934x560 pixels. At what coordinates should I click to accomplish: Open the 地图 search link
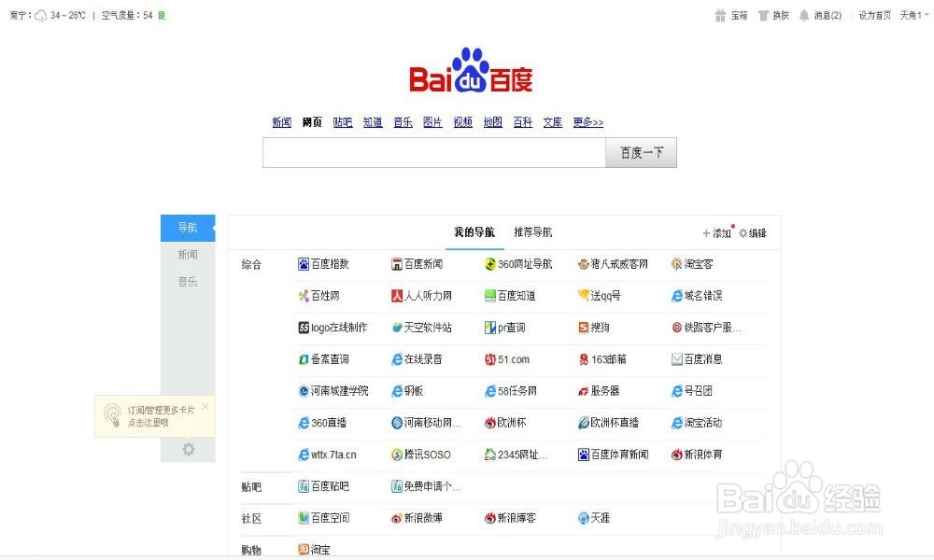tap(492, 122)
